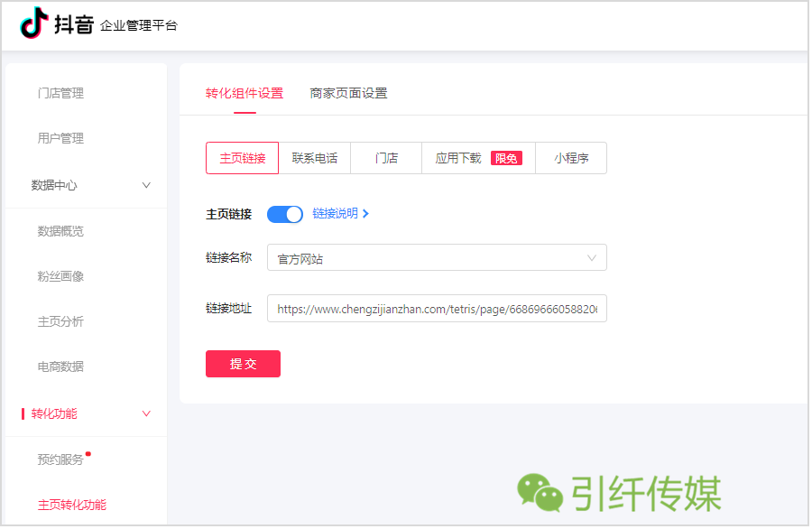
Task: Click the Douyin logo icon
Action: coord(34,23)
